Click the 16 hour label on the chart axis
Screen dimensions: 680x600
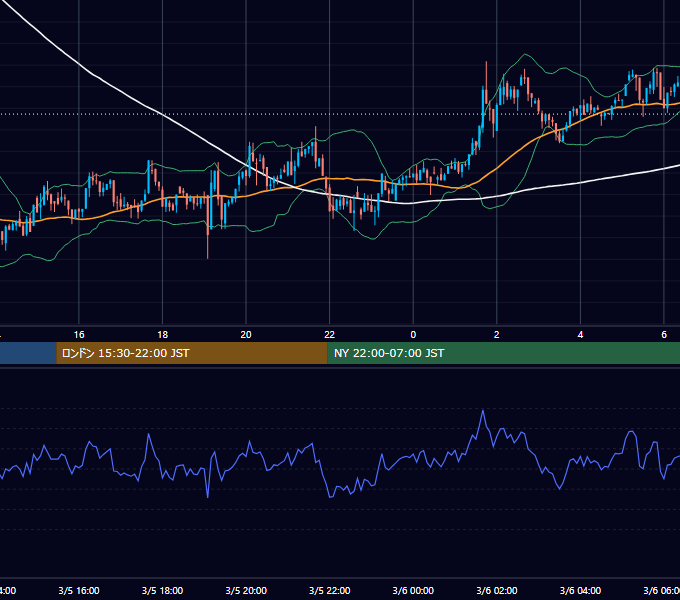coord(79,335)
